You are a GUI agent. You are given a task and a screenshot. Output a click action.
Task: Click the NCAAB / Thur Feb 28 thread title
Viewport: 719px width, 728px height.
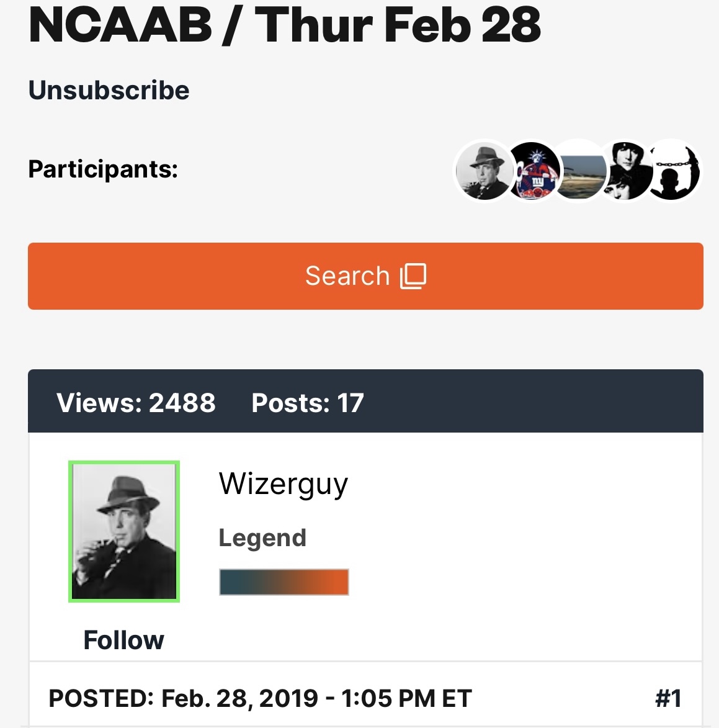point(285,26)
